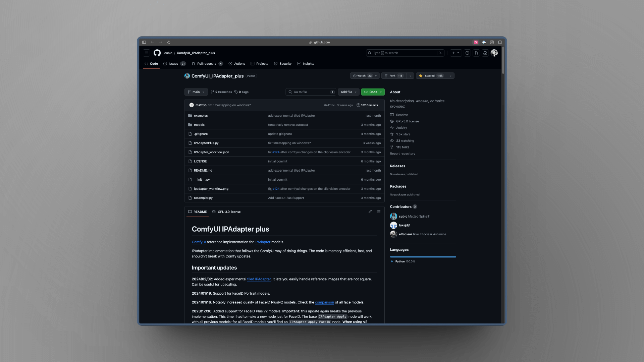Open the IPAdapter_workflow.json file
644x362 pixels.
(211, 152)
